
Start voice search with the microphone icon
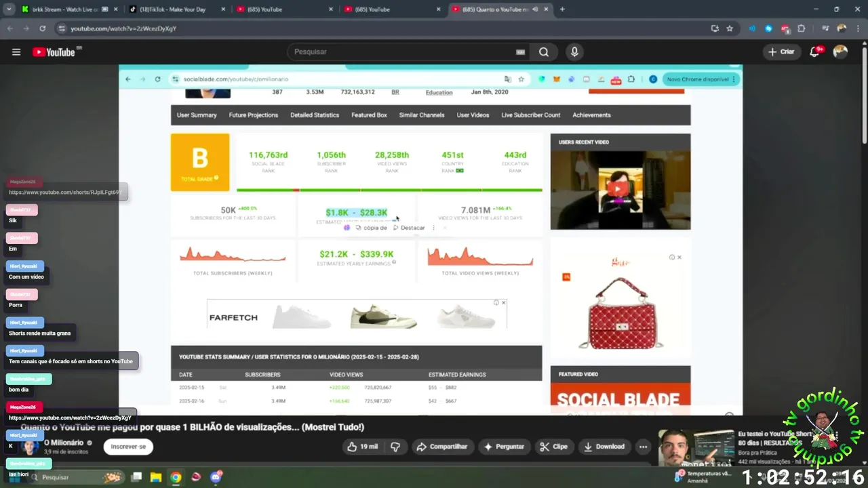point(574,52)
